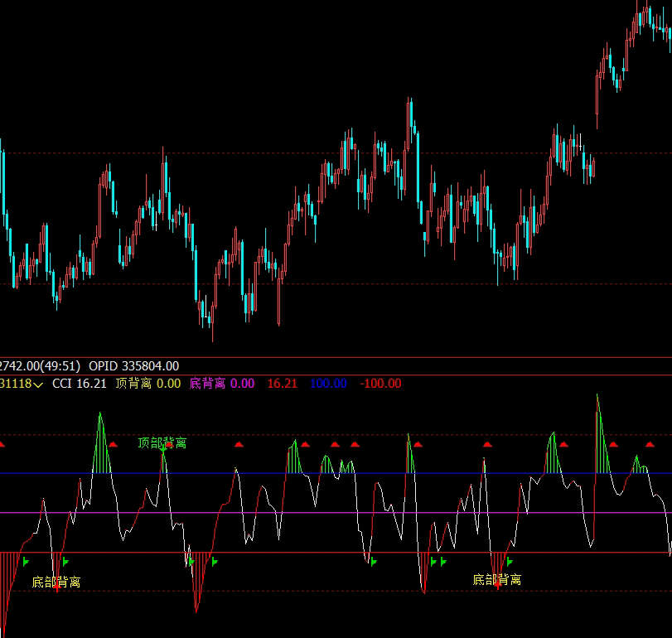
Task: Click the OPID 335804.00 readout
Action: pos(133,366)
